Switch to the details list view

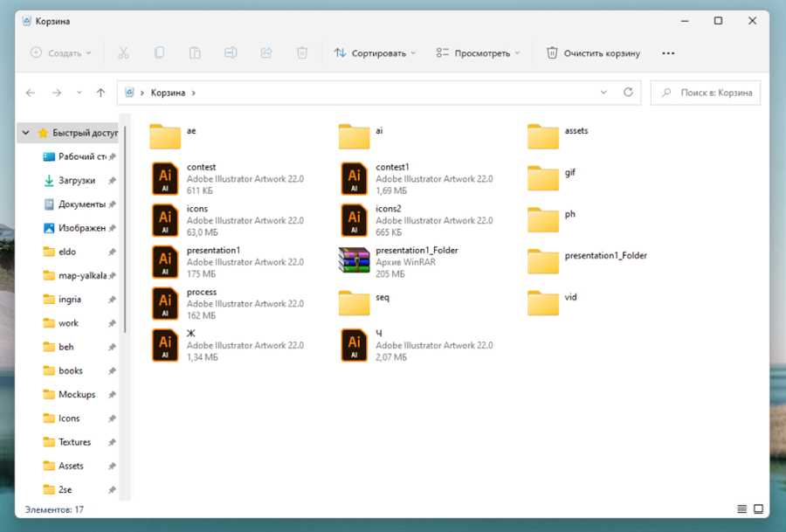pos(741,509)
